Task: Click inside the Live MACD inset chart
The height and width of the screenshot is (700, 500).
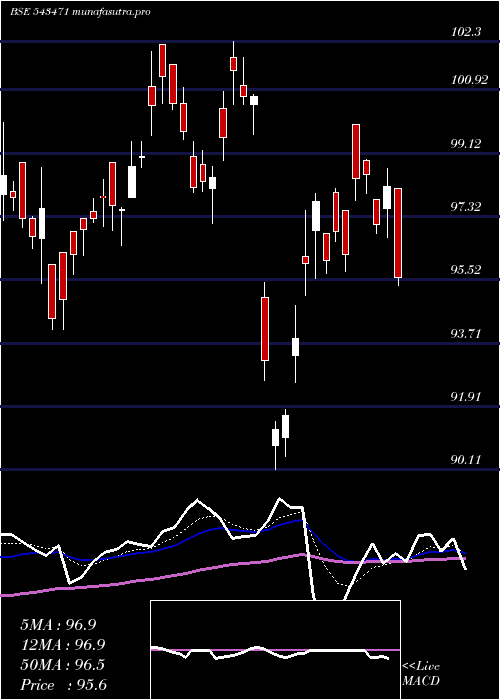Action: (x=275, y=650)
